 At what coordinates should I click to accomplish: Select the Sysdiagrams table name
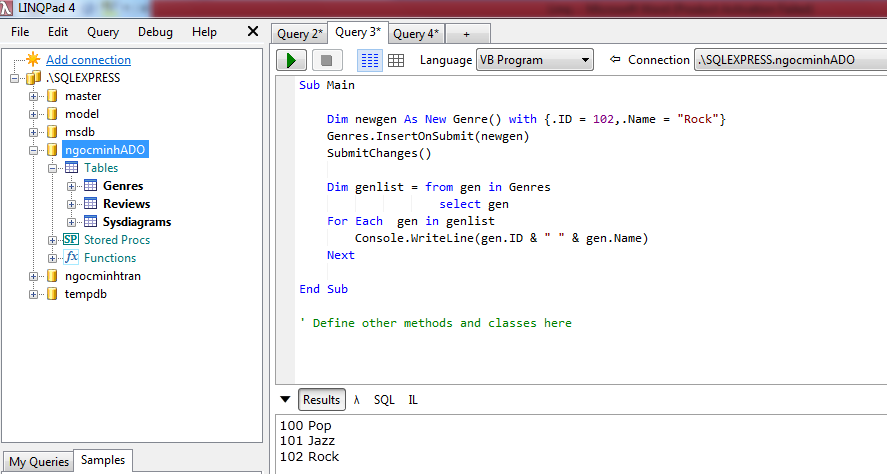(x=137, y=222)
